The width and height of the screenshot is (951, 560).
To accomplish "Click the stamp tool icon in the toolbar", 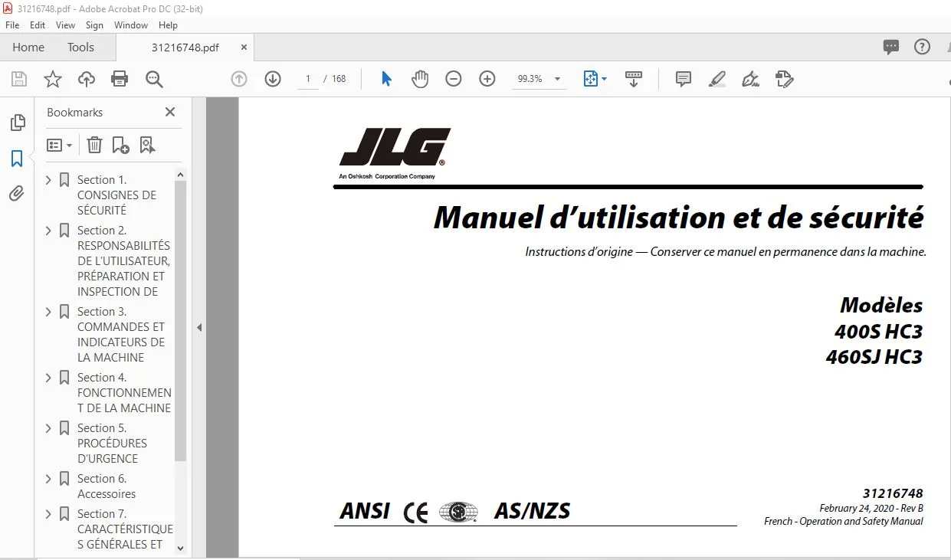I will point(784,79).
